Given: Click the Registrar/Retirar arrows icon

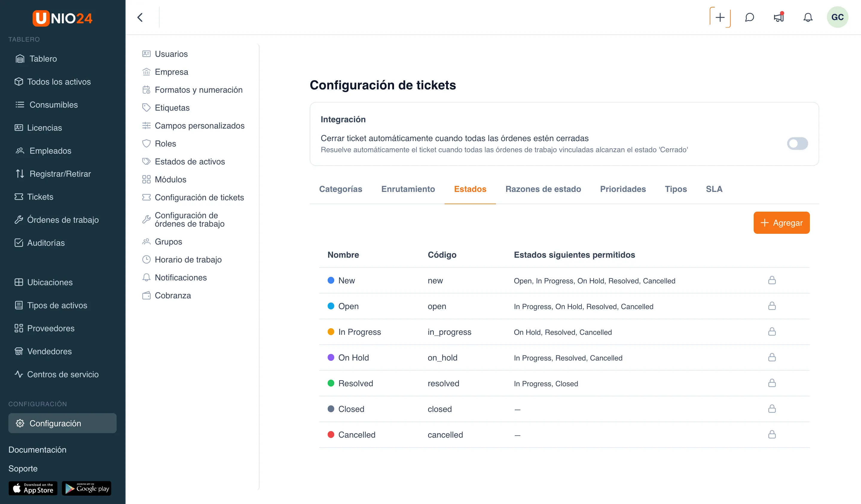Looking at the screenshot, I should click(x=20, y=174).
